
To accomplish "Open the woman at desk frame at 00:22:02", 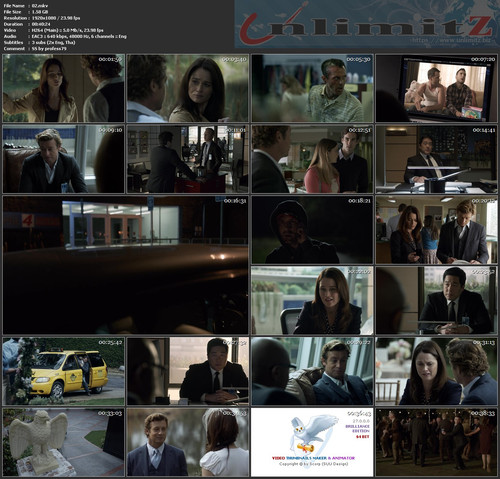I will tap(312, 300).
